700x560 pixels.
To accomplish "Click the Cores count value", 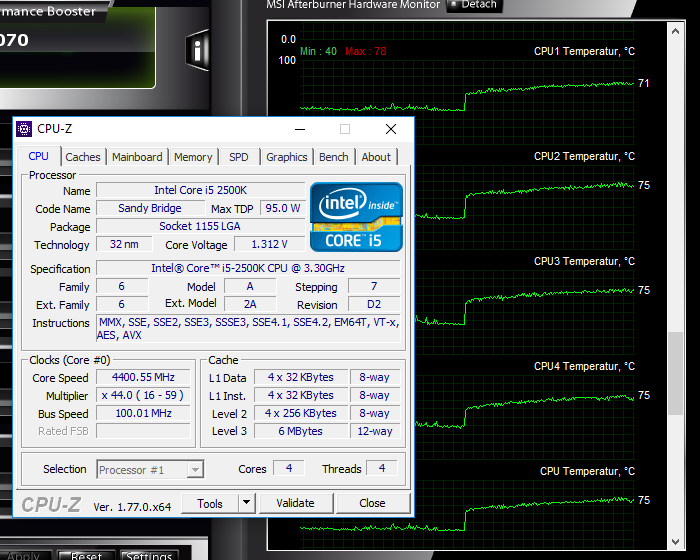I will pyautogui.click(x=289, y=468).
